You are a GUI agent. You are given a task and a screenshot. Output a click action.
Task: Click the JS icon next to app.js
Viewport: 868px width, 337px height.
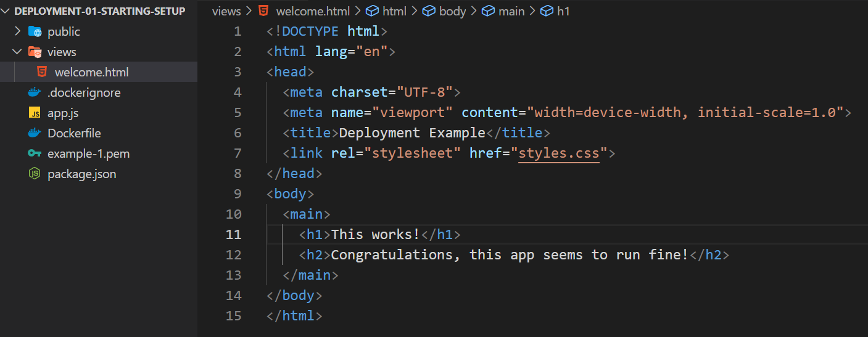pyautogui.click(x=35, y=113)
